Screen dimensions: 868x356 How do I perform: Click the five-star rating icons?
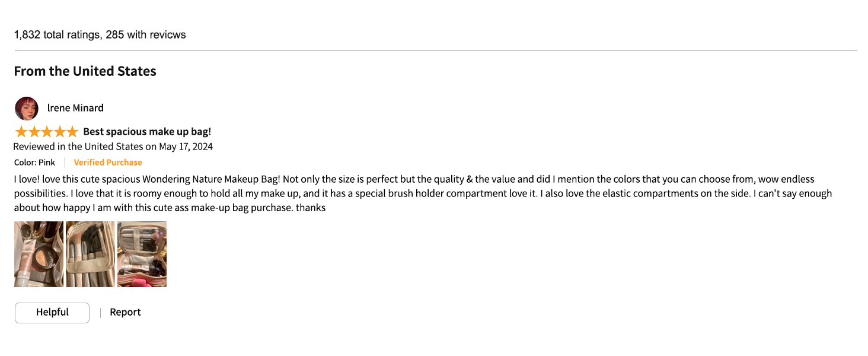click(46, 132)
